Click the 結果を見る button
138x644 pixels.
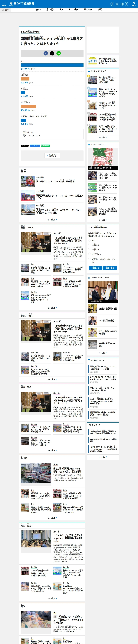coord(110,268)
